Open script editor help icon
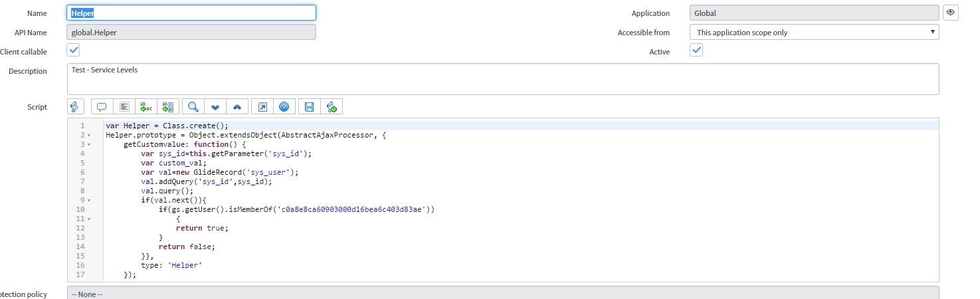Image resolution: width=980 pixels, height=299 pixels. tap(284, 106)
